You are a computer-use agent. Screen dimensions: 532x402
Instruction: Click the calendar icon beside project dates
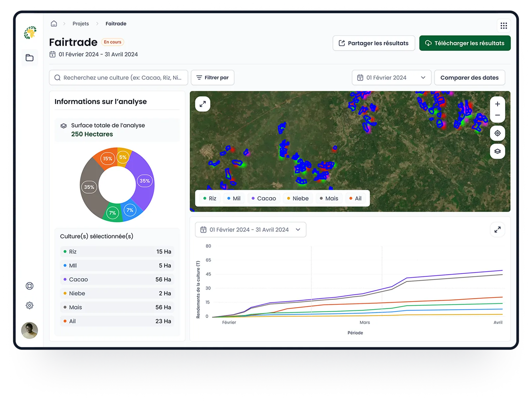53,54
